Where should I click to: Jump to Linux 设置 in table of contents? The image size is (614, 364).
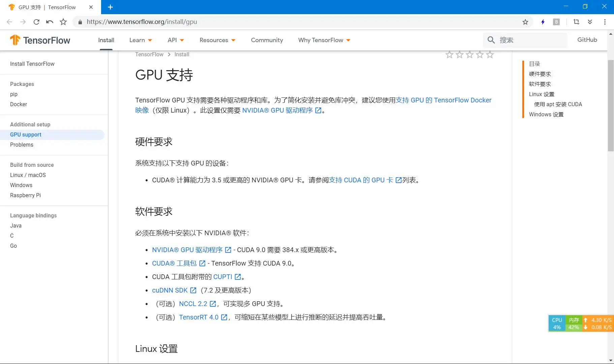point(542,94)
